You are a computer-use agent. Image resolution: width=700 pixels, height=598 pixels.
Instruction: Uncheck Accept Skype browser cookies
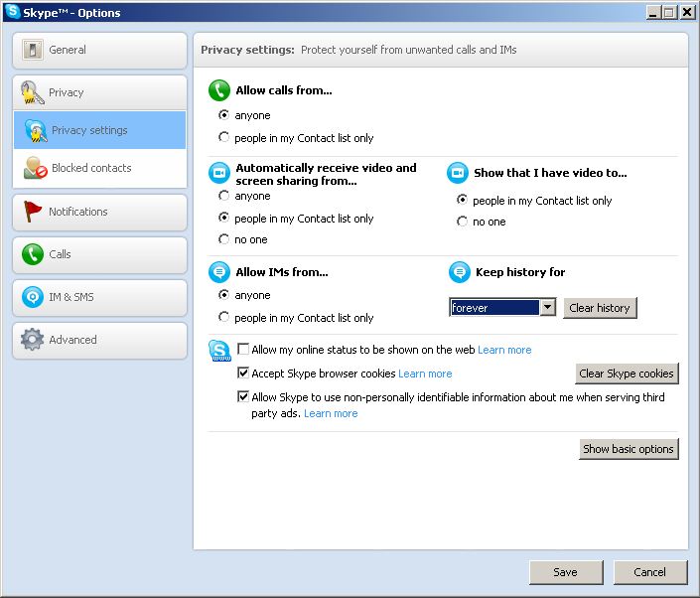pos(243,374)
